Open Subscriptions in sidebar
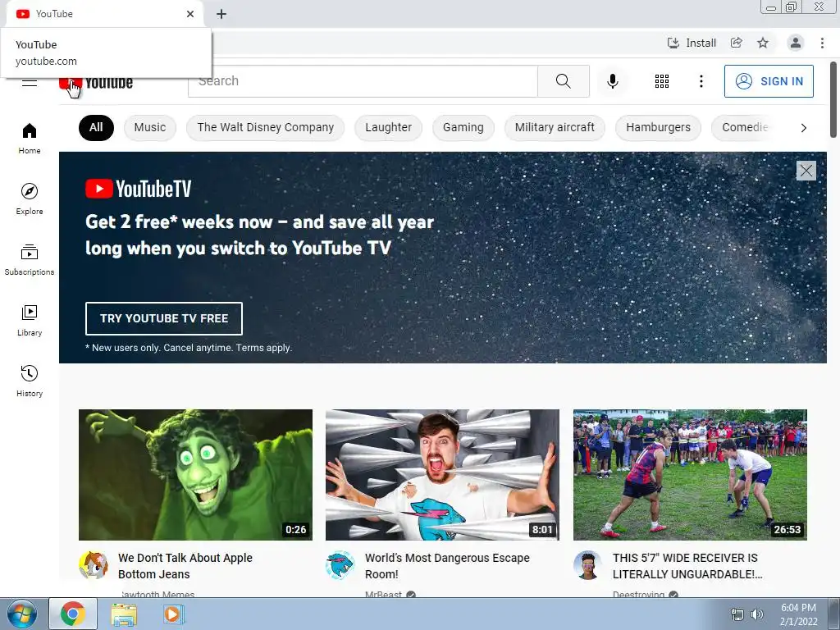This screenshot has height=630, width=840. point(30,260)
